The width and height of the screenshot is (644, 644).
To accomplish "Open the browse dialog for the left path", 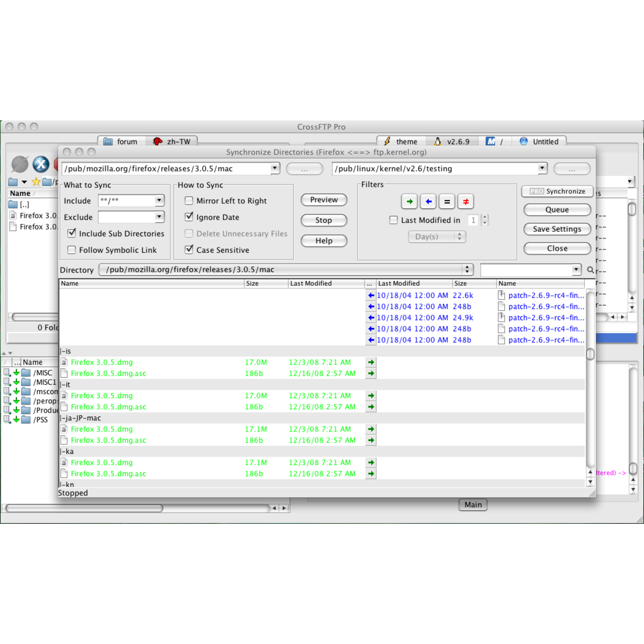I will point(304,169).
